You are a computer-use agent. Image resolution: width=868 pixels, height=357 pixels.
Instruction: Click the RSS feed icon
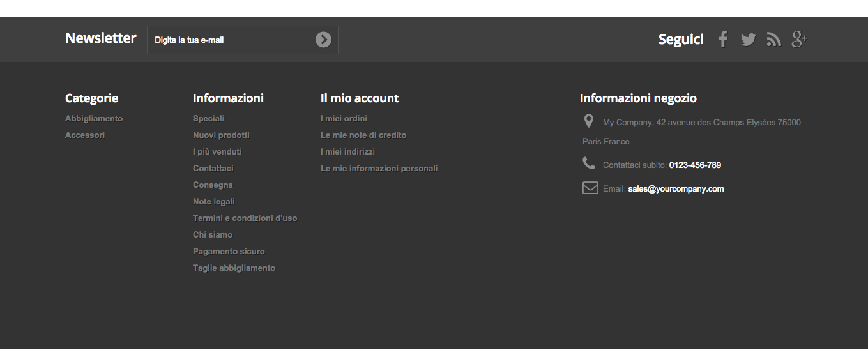774,40
